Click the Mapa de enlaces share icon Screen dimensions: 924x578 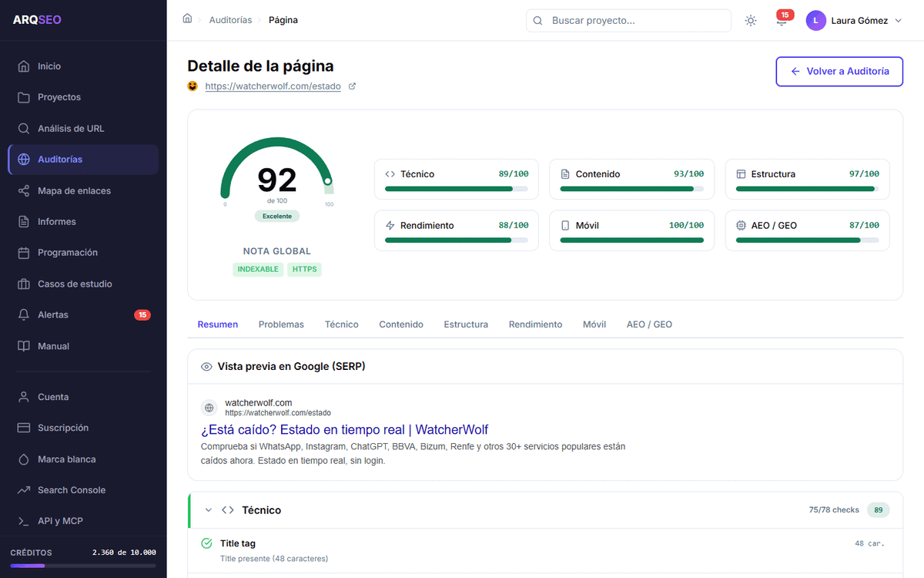click(24, 190)
